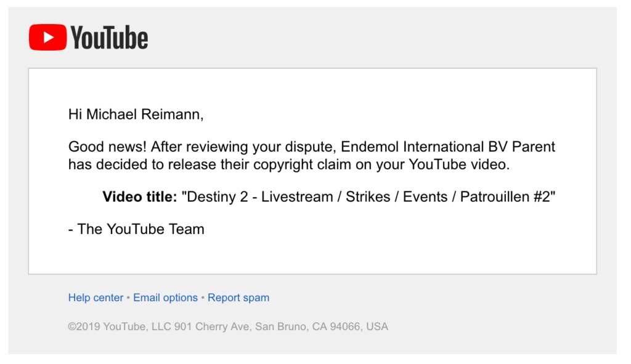Open the Email options link
Viewport: 631px width, 364px height.
click(x=165, y=297)
